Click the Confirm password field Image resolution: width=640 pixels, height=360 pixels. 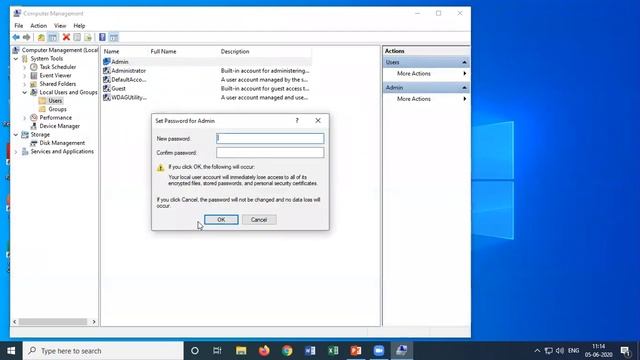(x=270, y=153)
